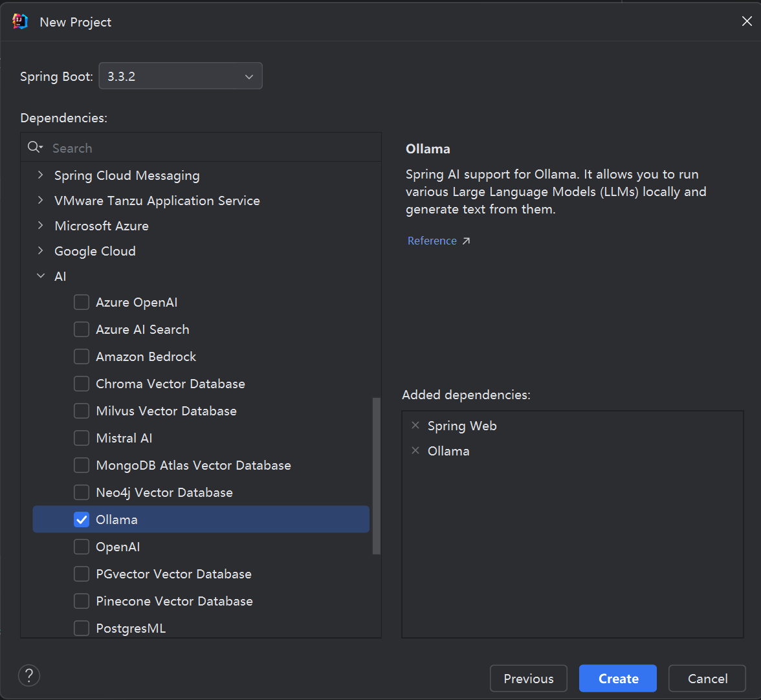This screenshot has height=700, width=761.
Task: Enable the OpenAI dependency checkbox
Action: pos(82,547)
